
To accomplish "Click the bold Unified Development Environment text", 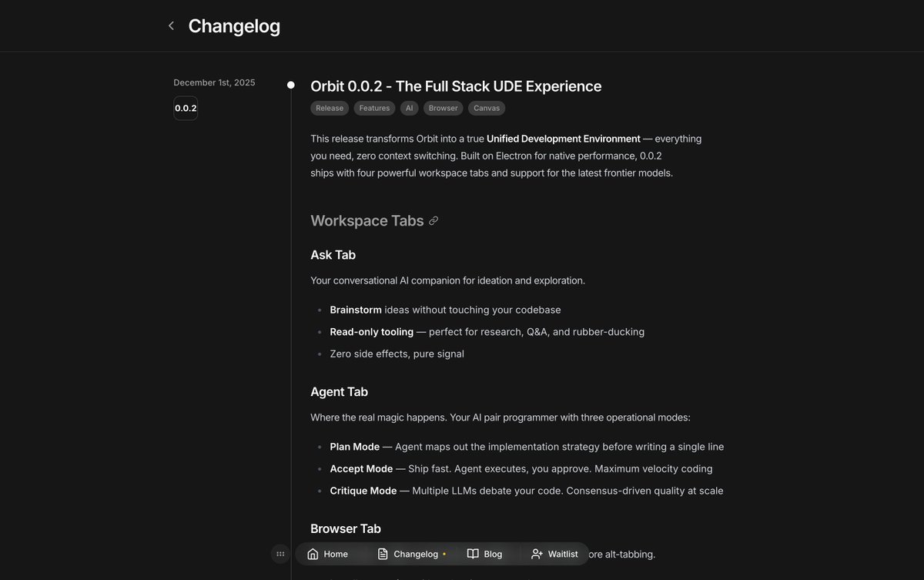I will click(x=564, y=139).
